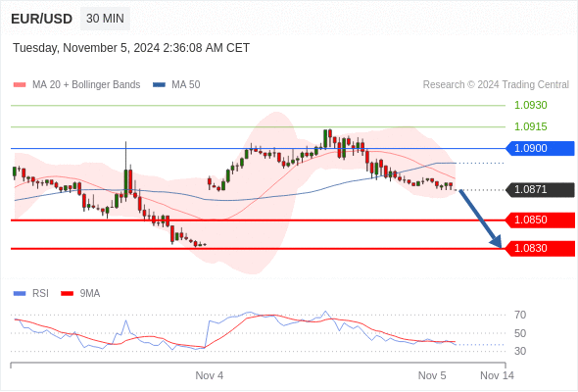Select the blue 1.0900 pivot price tag

click(x=540, y=148)
